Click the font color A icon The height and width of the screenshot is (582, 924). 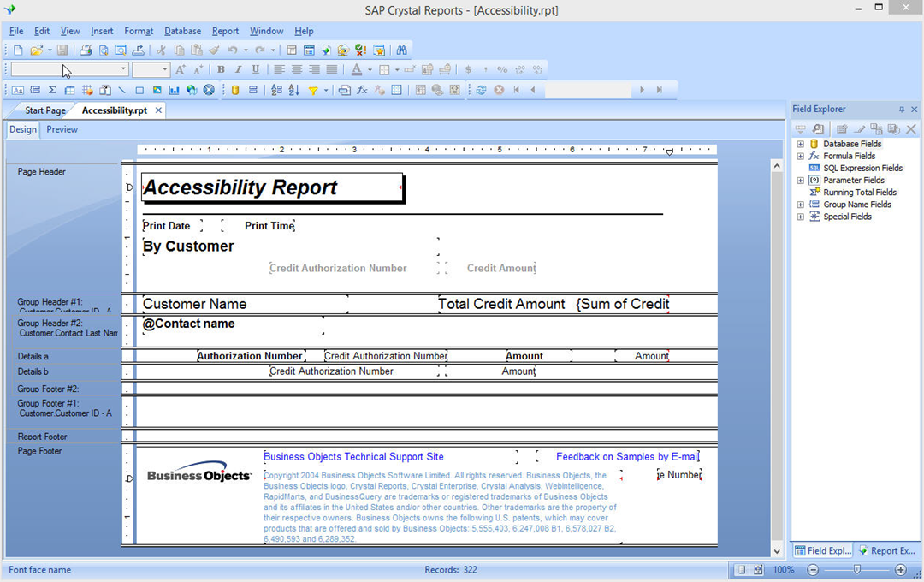[x=357, y=69]
